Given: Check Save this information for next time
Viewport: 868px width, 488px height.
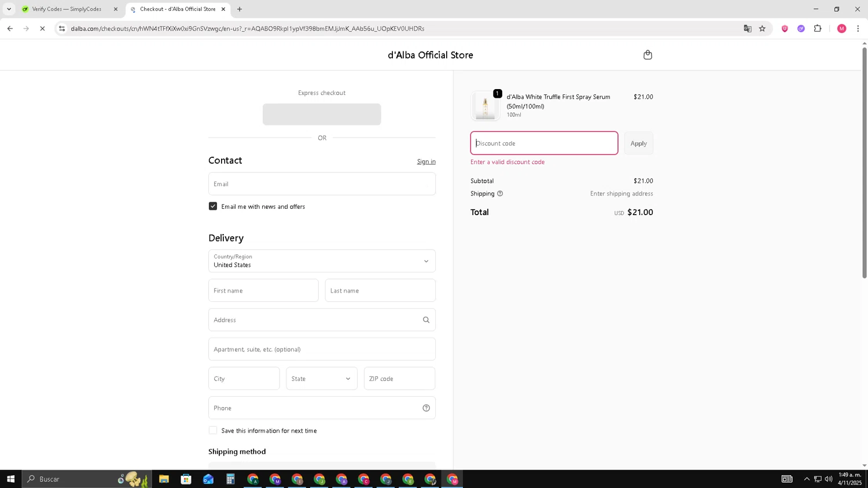Looking at the screenshot, I should pyautogui.click(x=213, y=430).
